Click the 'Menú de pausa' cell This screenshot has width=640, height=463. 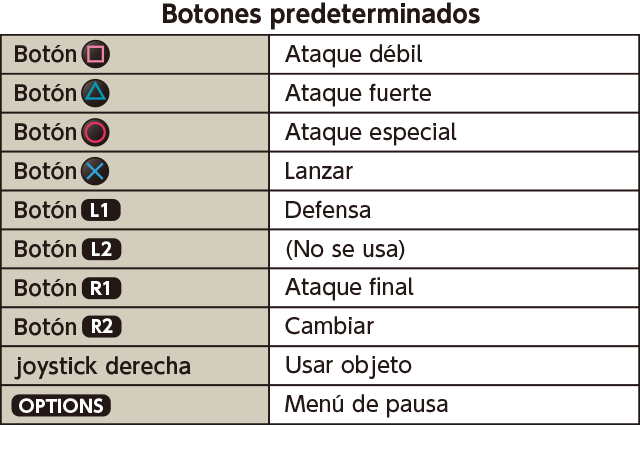454,405
